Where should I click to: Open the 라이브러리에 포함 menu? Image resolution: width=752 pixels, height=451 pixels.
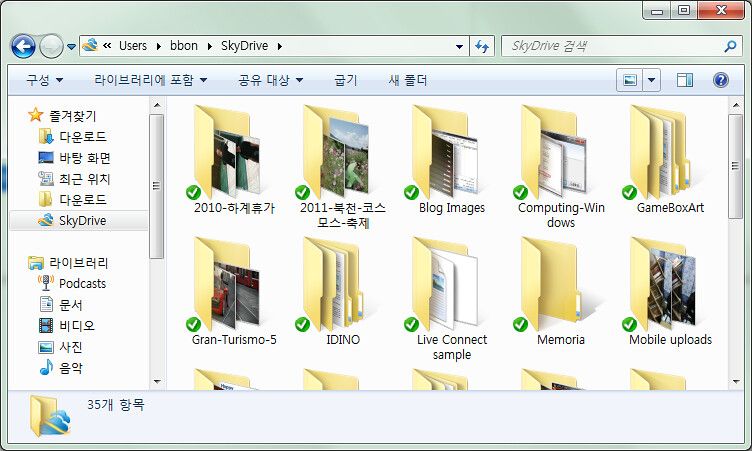[151, 80]
